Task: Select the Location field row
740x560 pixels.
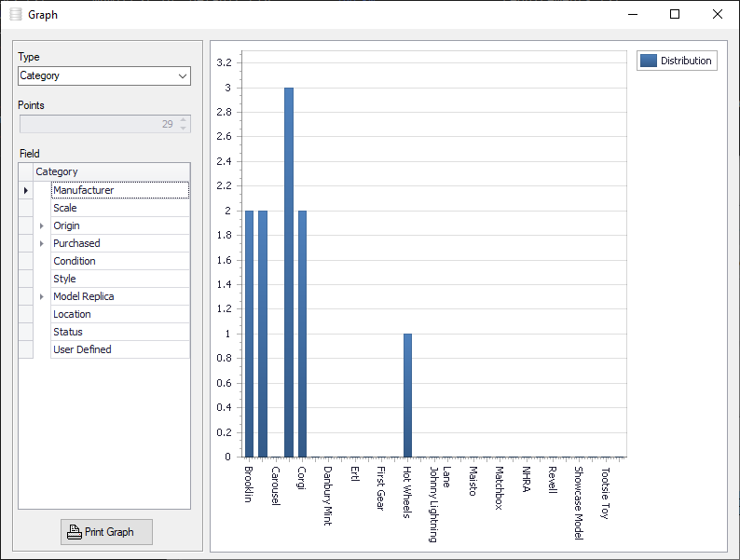Action: [x=120, y=314]
